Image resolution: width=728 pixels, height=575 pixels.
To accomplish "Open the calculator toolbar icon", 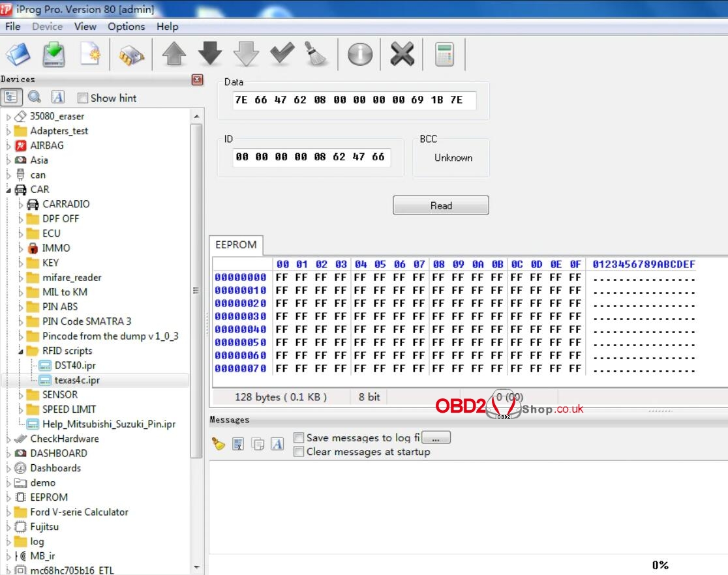I will (x=444, y=54).
